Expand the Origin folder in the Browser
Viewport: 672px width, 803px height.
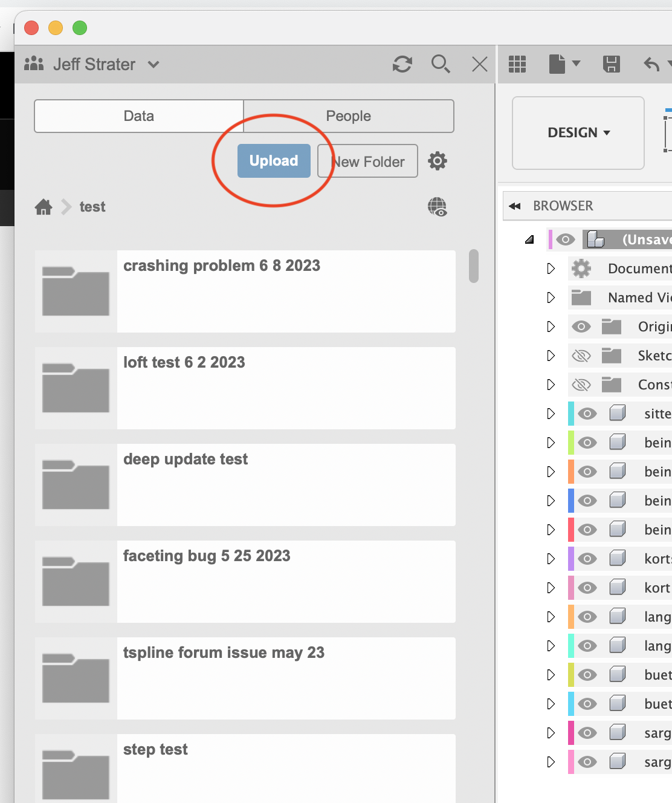pyautogui.click(x=551, y=327)
